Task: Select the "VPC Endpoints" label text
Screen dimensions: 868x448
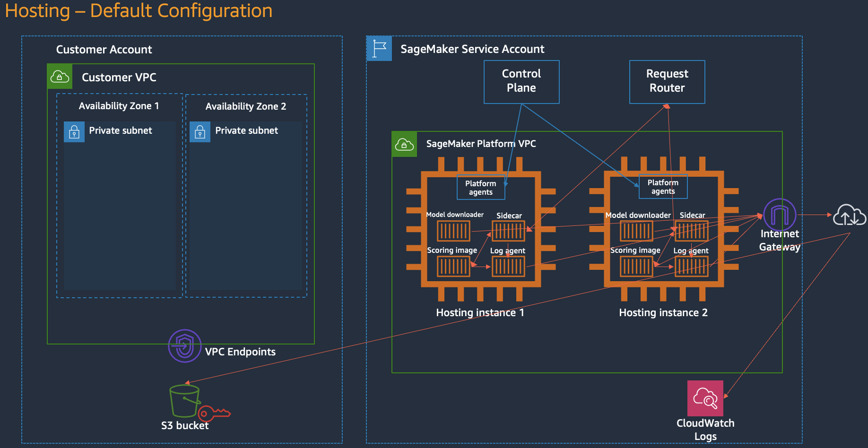Action: click(240, 352)
